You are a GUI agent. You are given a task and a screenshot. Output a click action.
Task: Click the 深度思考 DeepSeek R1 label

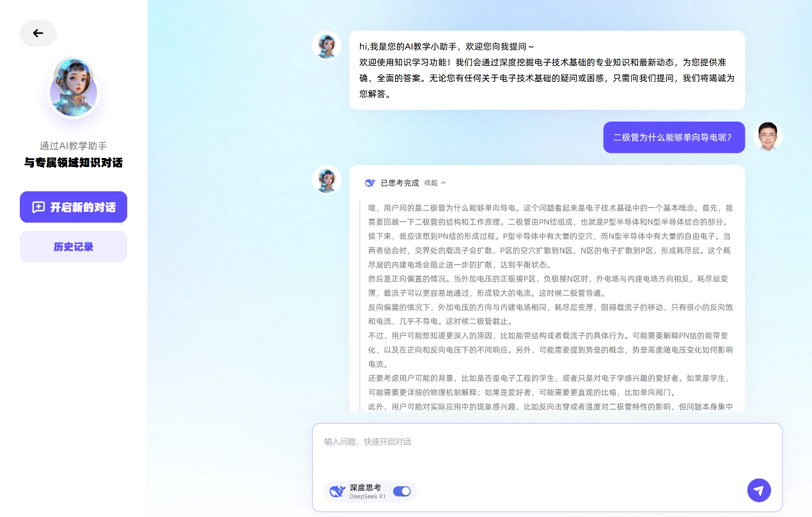(x=367, y=491)
